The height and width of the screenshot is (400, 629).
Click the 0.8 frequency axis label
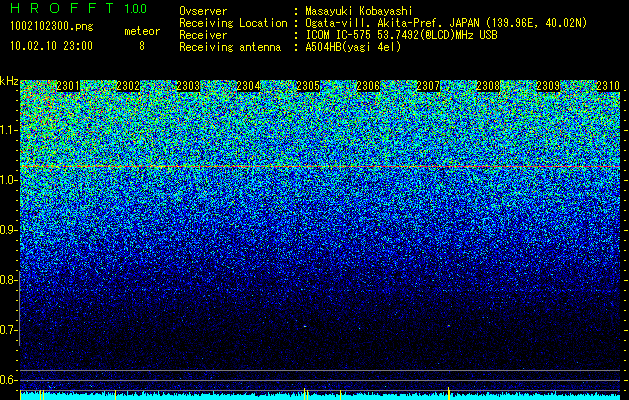click(9, 280)
